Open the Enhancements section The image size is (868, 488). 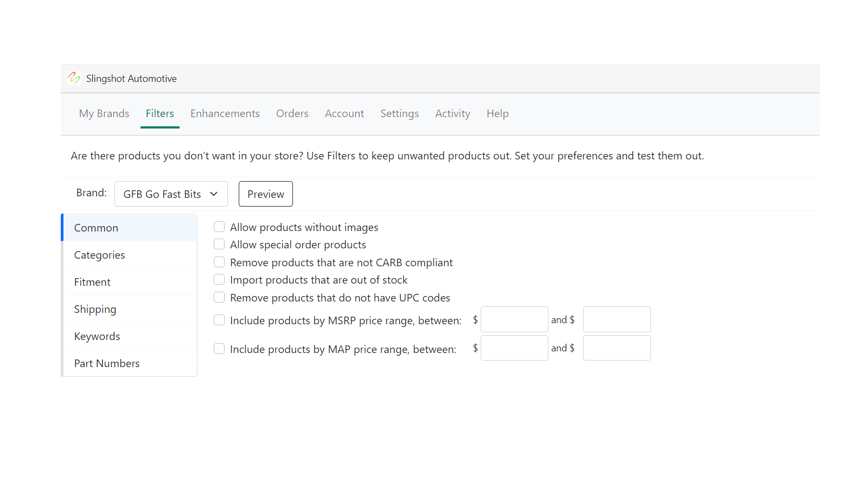click(x=225, y=113)
